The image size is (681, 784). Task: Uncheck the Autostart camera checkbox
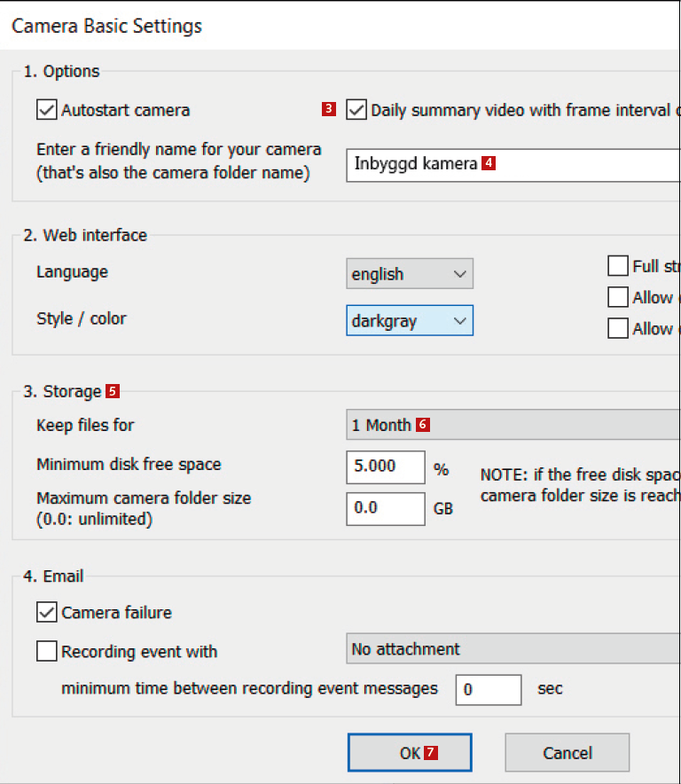tap(46, 111)
